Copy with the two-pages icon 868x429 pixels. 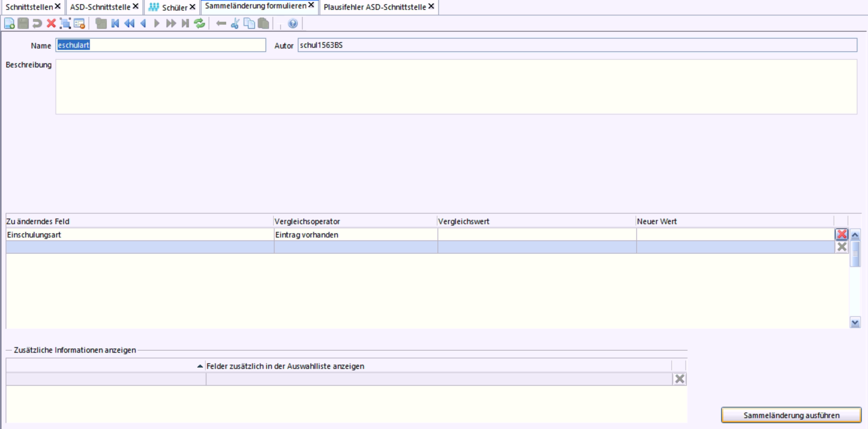[249, 24]
